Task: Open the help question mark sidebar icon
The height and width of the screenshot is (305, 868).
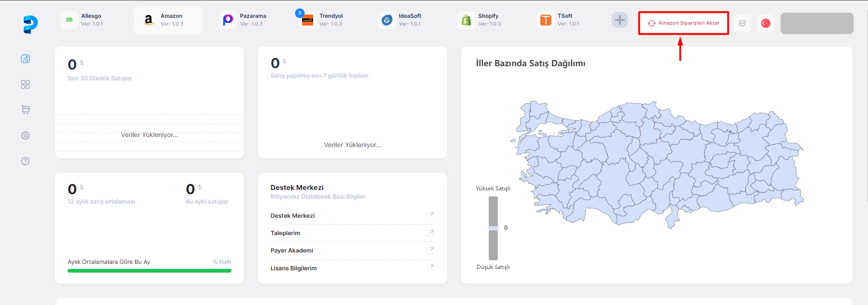Action: coord(26,161)
